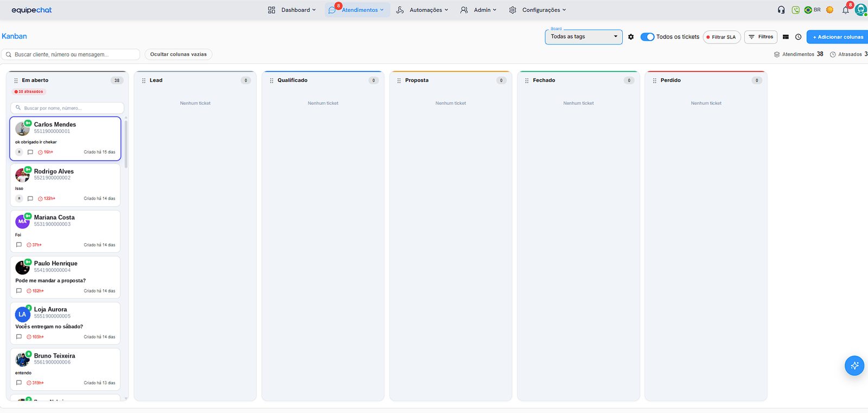The height and width of the screenshot is (413, 868).
Task: Click the Loja Aurora LA avatar
Action: tap(22, 314)
